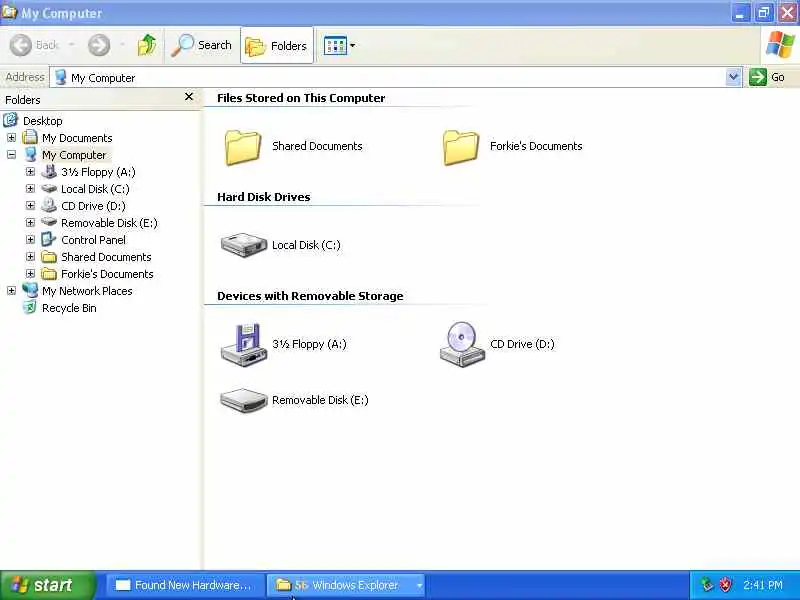The image size is (800, 600).
Task: Expand 3½ Floppy (A:) tree node
Action: click(30, 171)
